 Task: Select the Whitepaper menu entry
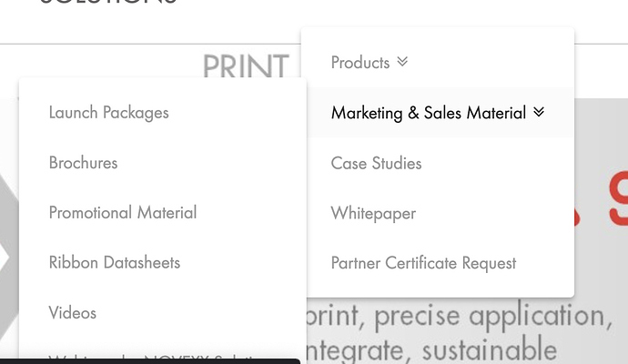tap(373, 214)
